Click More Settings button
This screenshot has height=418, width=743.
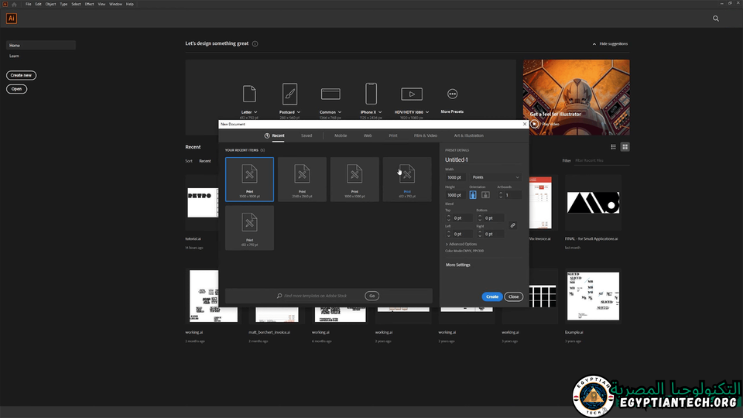point(458,265)
